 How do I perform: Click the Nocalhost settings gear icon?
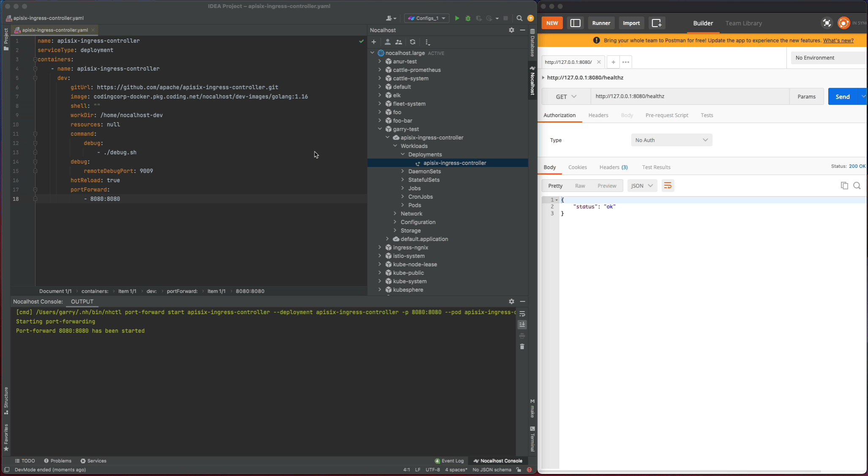[511, 30]
